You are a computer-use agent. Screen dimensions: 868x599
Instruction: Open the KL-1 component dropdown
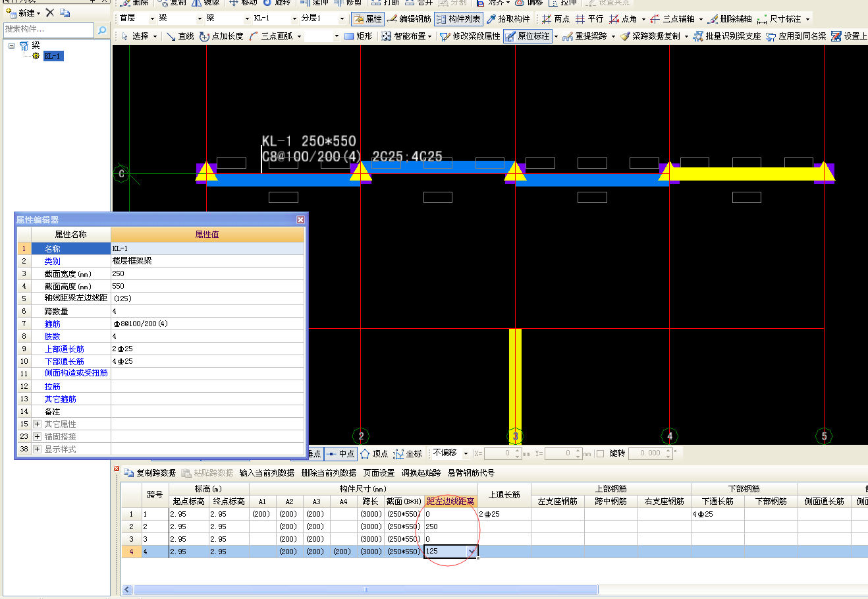[x=294, y=18]
